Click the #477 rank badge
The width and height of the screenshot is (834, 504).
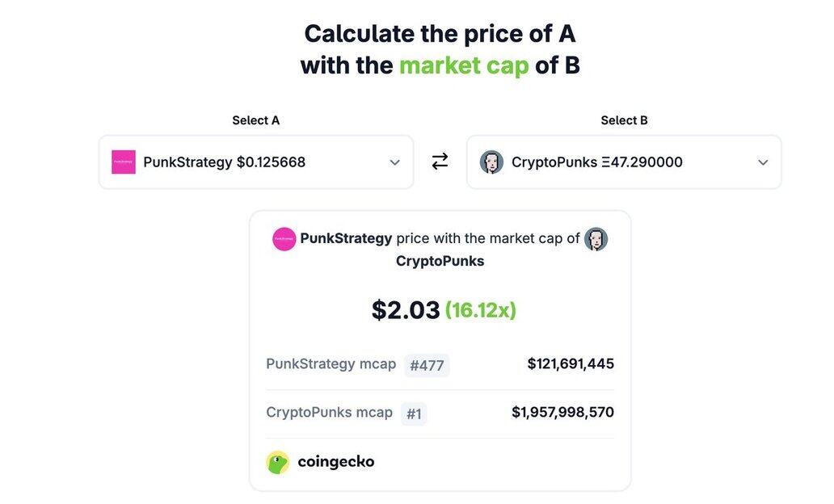pos(427,365)
